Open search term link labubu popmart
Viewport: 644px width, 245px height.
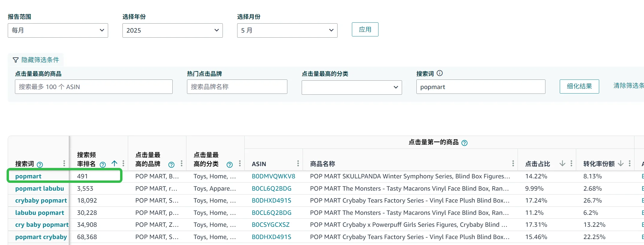39,213
